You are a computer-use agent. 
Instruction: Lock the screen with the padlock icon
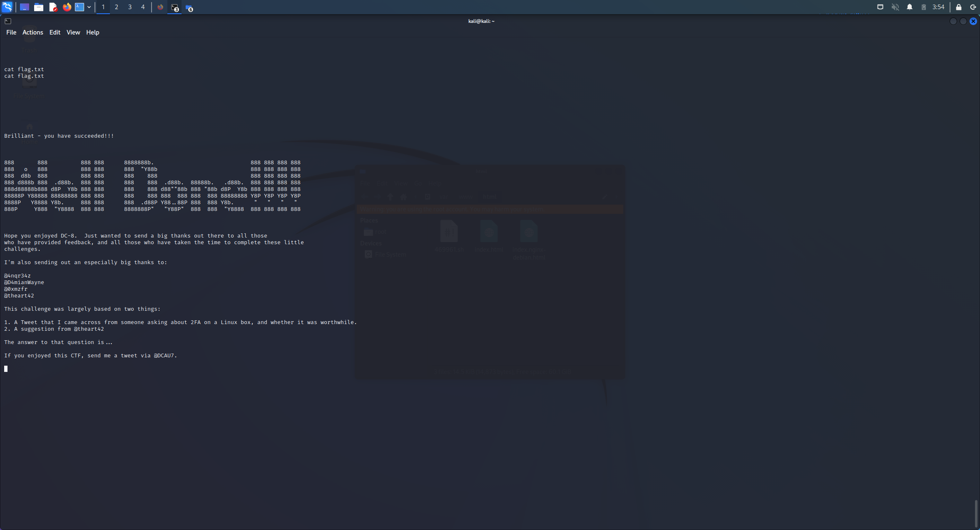coord(959,7)
